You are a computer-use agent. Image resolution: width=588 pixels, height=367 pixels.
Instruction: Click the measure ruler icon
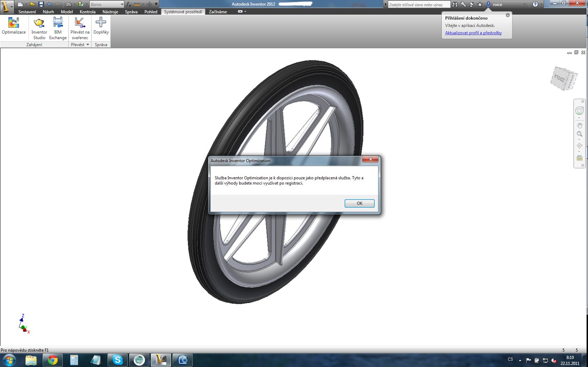point(137,4)
